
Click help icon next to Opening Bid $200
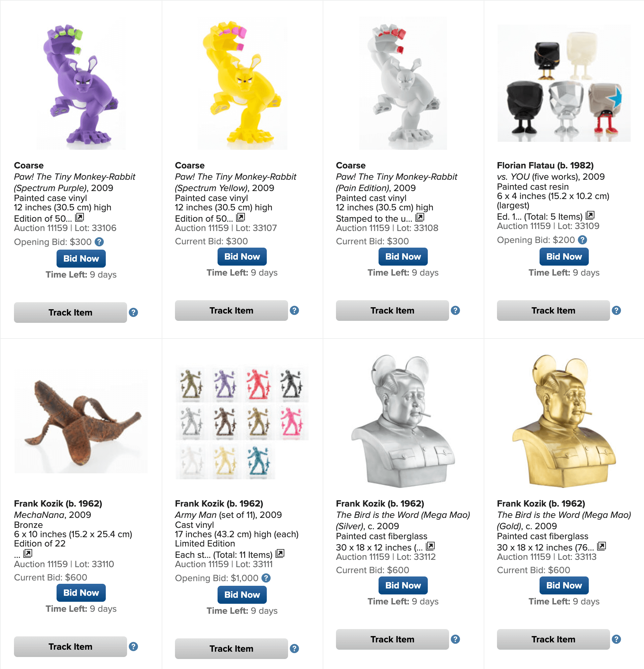582,240
